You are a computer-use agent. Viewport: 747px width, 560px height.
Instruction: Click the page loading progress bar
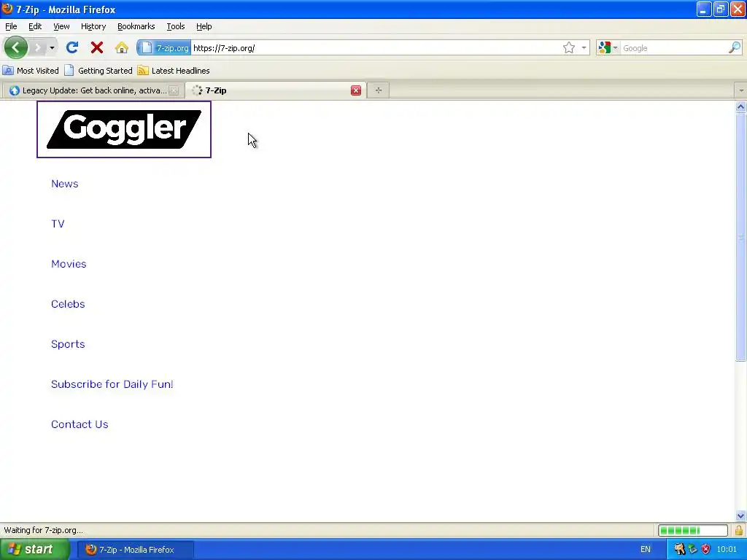point(693,530)
